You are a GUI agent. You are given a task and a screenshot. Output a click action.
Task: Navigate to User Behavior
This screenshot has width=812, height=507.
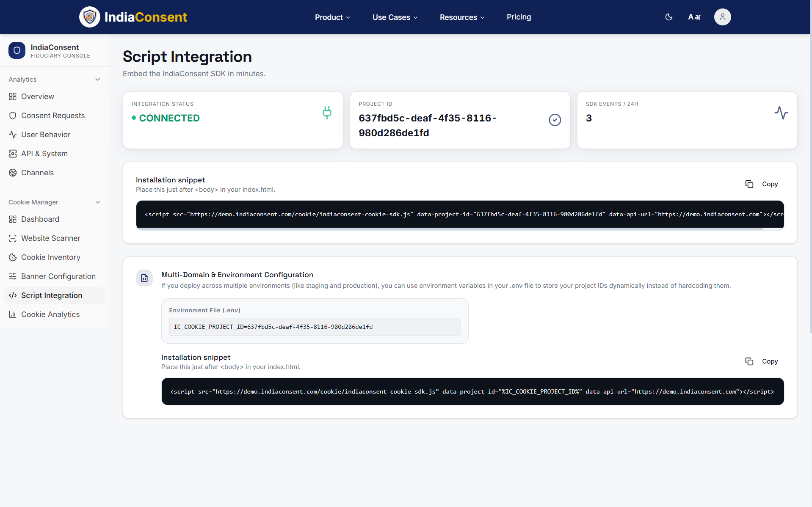point(55,135)
